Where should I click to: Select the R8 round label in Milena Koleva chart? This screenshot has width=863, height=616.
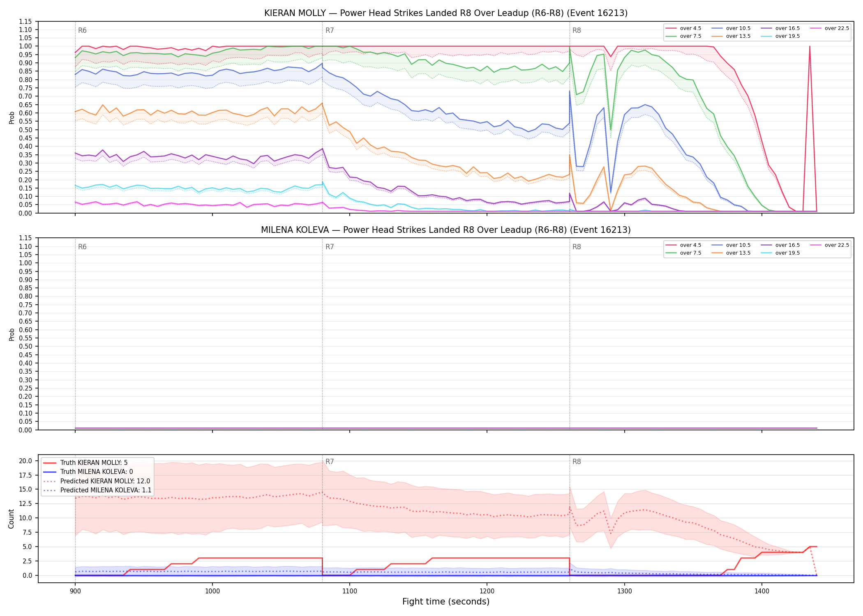coord(577,247)
